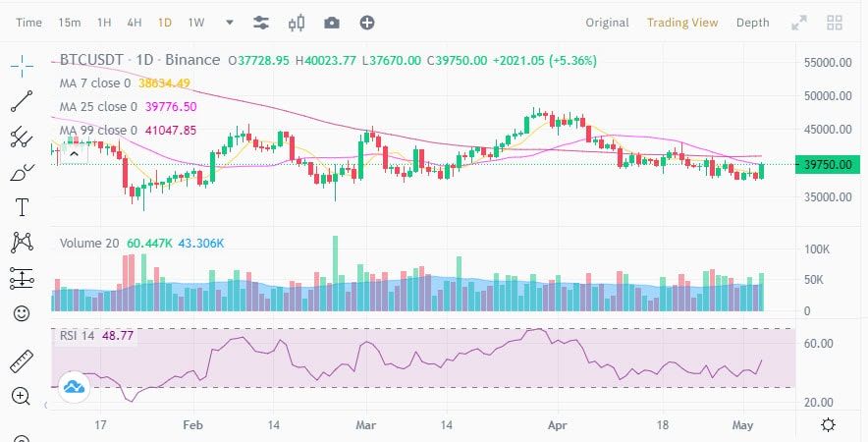Expand more time intervals dropdown arrow
Image resolution: width=868 pixels, height=442 pixels.
230,23
